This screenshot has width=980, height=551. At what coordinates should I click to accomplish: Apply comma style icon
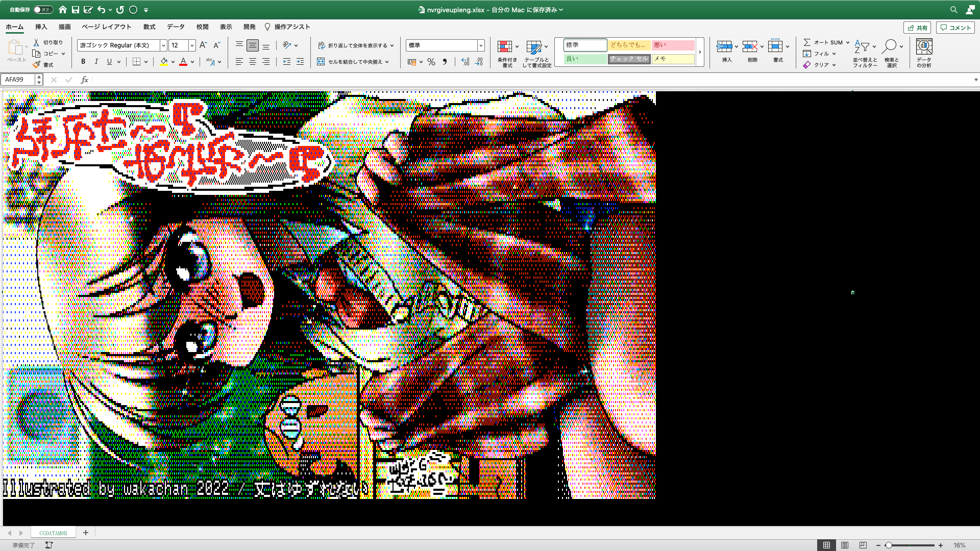coord(445,62)
